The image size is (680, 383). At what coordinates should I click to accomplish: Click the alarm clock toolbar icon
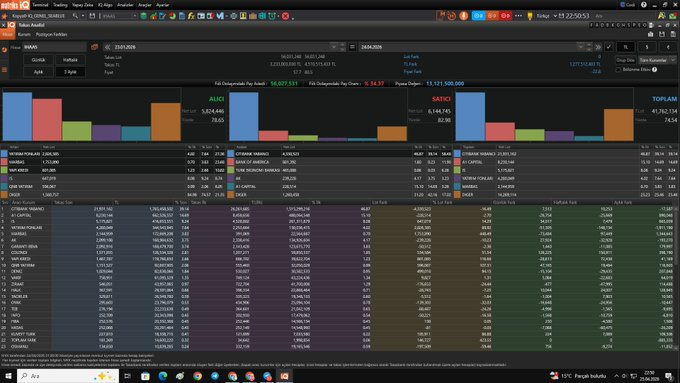[x=272, y=16]
